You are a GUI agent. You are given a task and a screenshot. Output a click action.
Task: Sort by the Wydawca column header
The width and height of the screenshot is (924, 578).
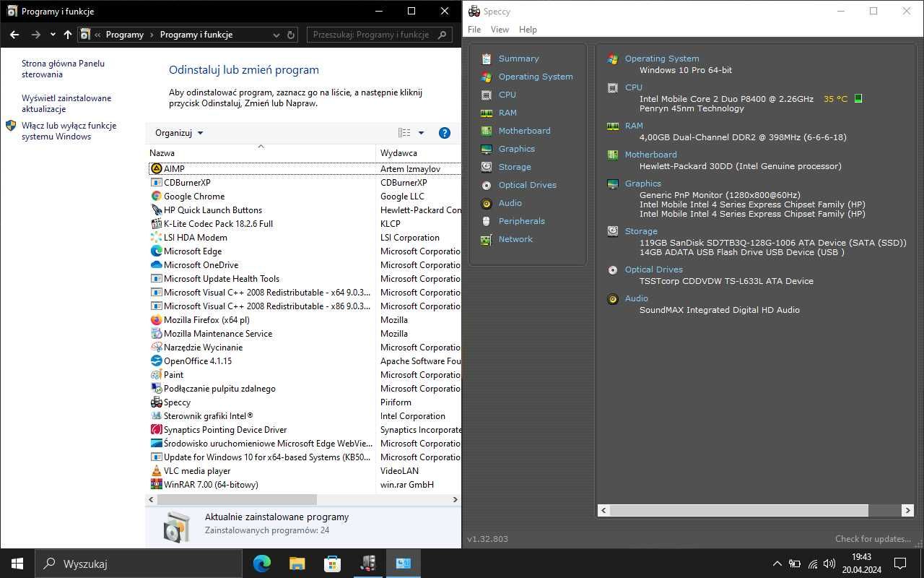[419, 153]
